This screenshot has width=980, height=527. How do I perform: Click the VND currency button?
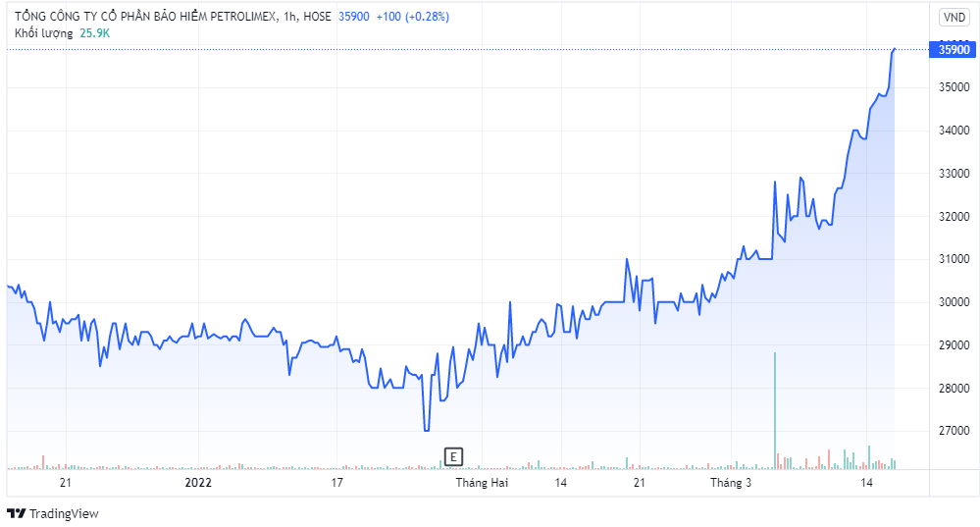(x=954, y=18)
